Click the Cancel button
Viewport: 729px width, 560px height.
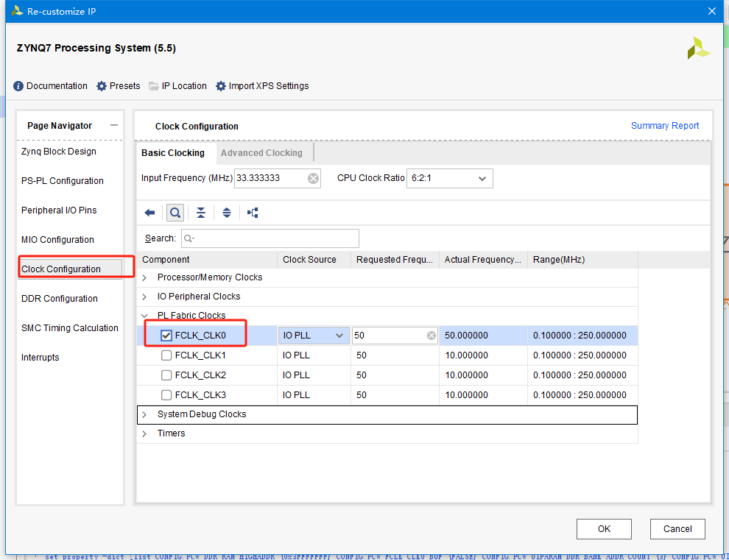pos(677,529)
